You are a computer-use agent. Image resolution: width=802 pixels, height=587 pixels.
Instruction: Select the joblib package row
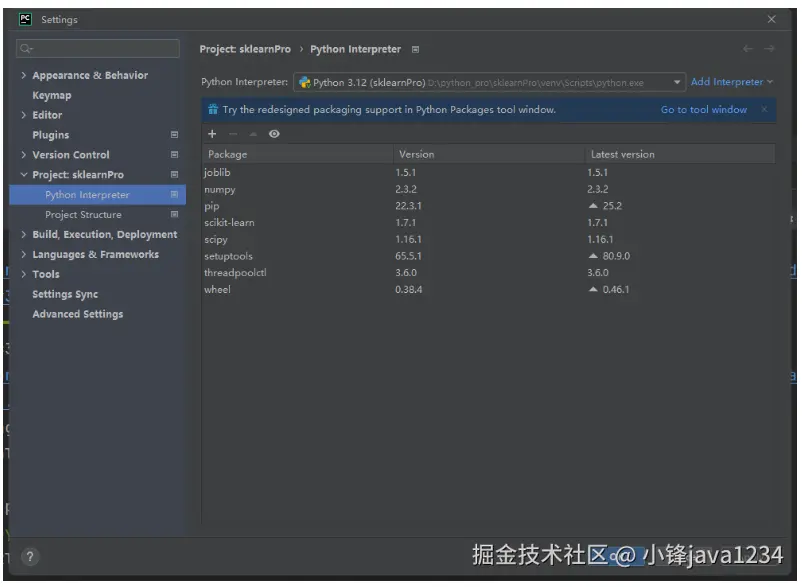[x=488, y=173]
